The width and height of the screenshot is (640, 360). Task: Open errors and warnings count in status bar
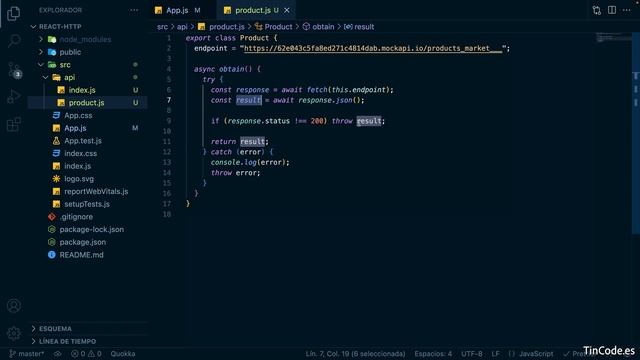pos(86,354)
